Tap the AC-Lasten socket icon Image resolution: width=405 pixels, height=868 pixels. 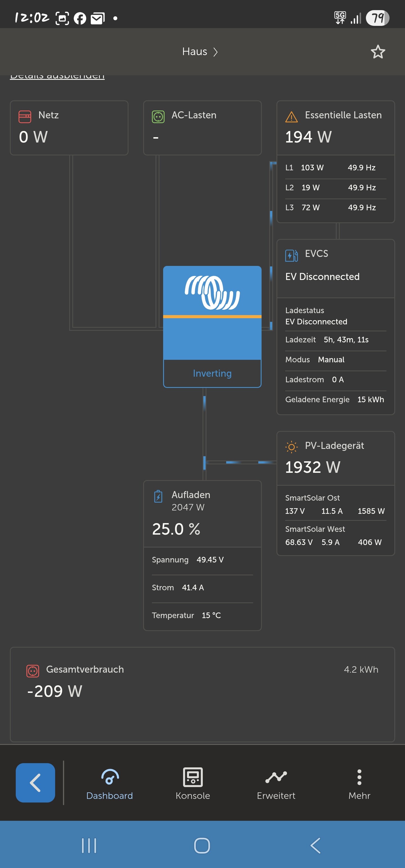(x=158, y=117)
